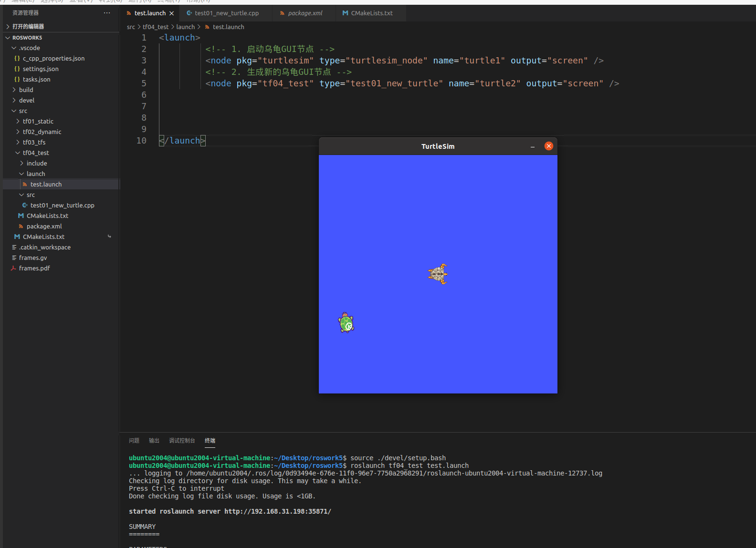The image size is (756, 548).
Task: Click the TurtleSim window title bar
Action: pos(438,146)
